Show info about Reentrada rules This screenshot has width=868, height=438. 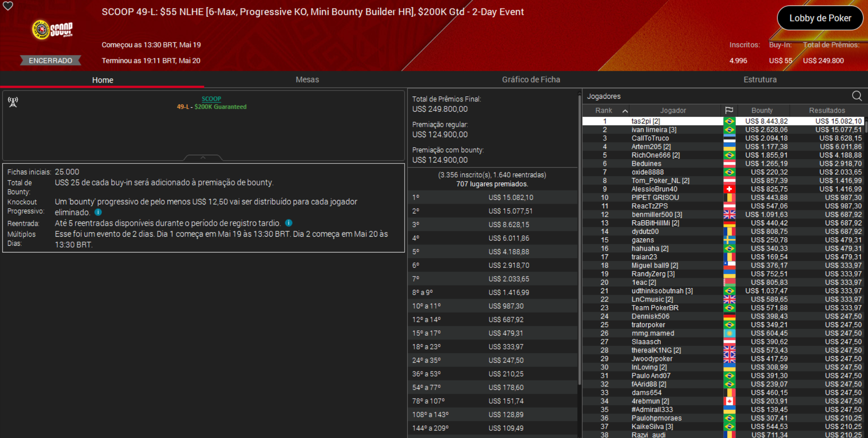289,223
